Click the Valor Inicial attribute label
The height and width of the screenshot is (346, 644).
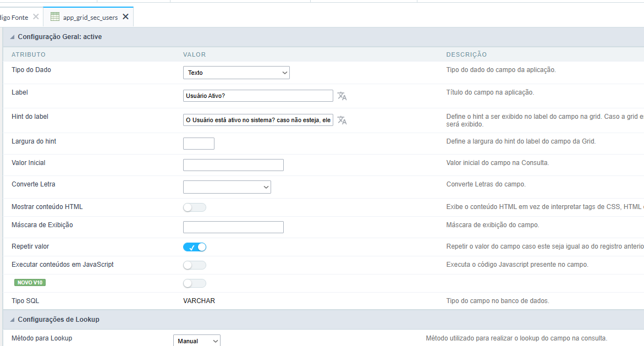coord(29,163)
